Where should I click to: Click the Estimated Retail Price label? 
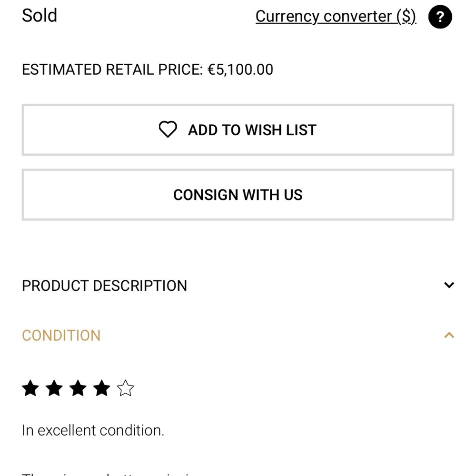point(112,70)
